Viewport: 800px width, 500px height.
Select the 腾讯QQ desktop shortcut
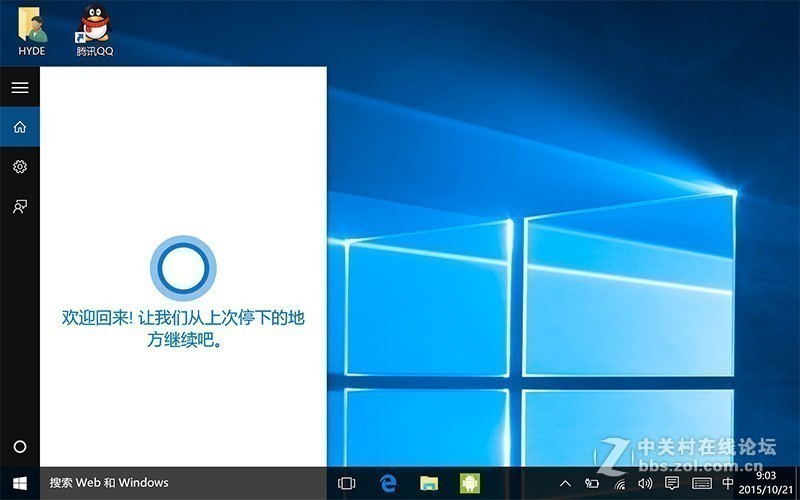click(x=95, y=31)
